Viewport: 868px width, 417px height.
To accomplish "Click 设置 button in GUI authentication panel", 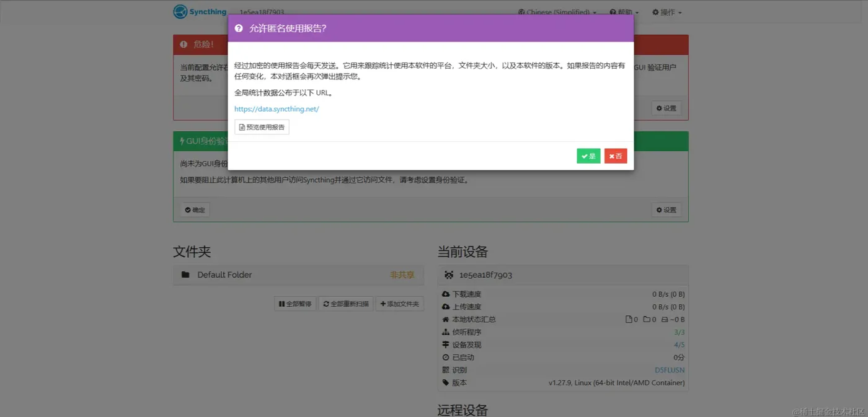I will click(x=666, y=210).
